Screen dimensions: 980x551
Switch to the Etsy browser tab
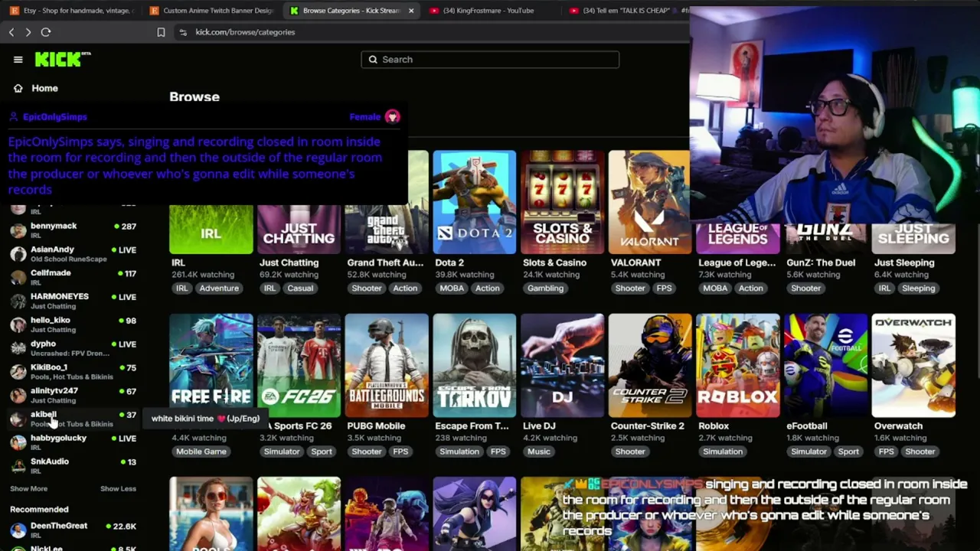click(x=72, y=11)
